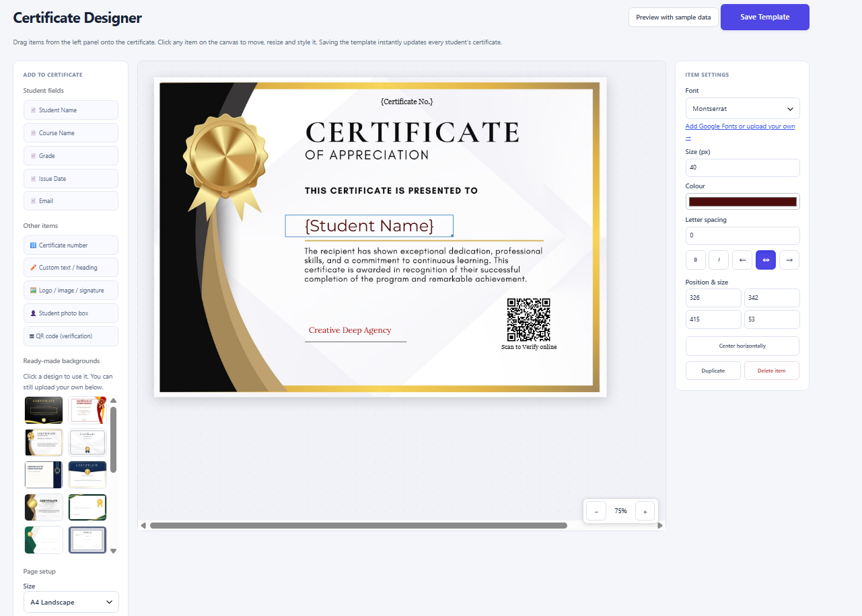
Task: Toggle center text alignment button
Action: pos(766,260)
